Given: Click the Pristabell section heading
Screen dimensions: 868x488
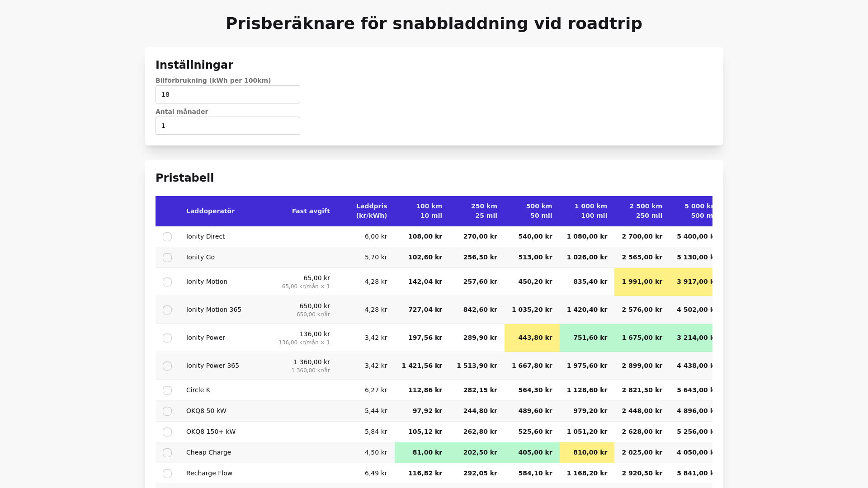Looking at the screenshot, I should [x=184, y=178].
